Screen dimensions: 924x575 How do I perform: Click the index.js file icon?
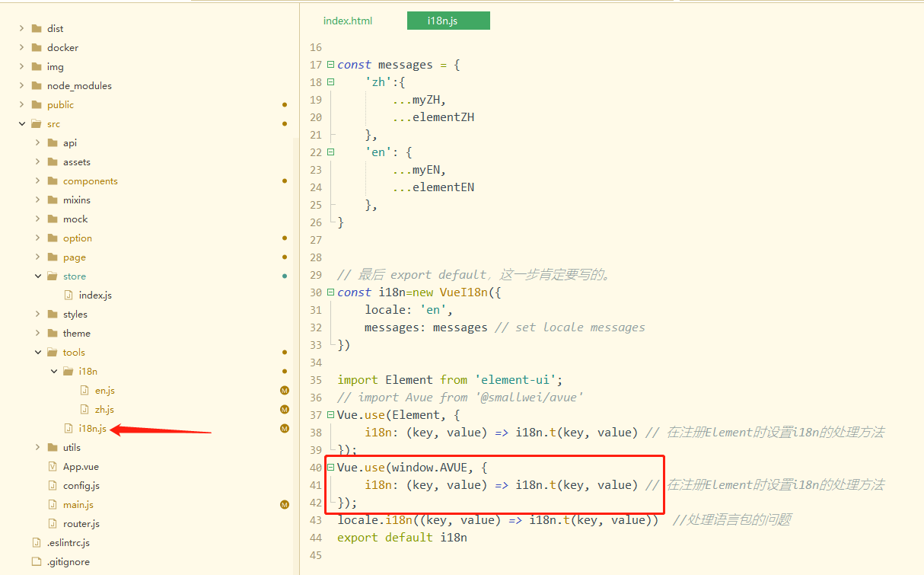pos(69,295)
